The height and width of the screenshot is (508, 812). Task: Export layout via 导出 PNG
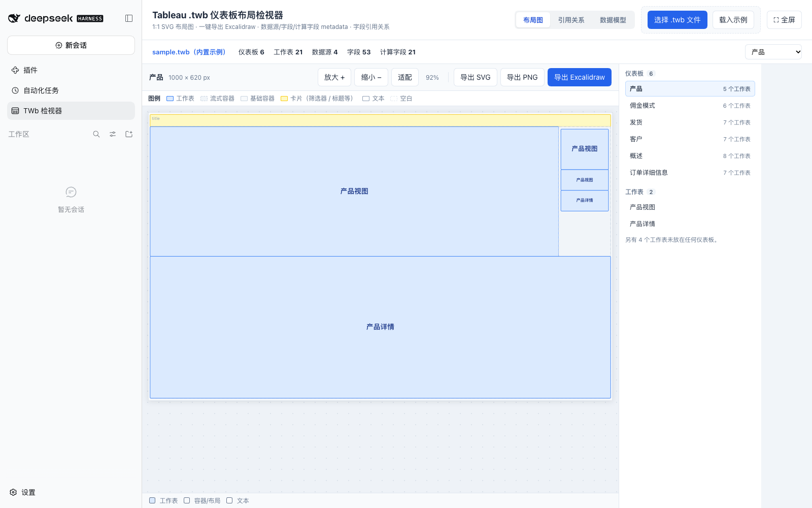coord(522,77)
